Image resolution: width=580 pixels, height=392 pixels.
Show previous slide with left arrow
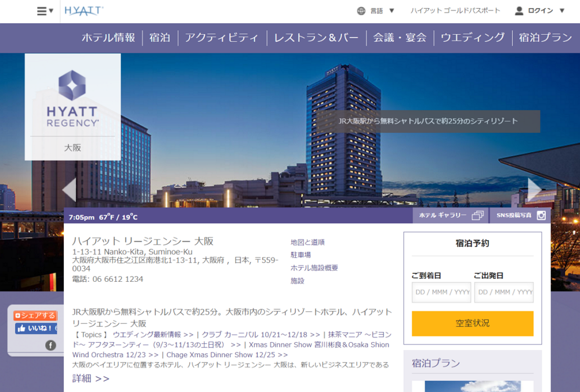pyautogui.click(x=69, y=190)
